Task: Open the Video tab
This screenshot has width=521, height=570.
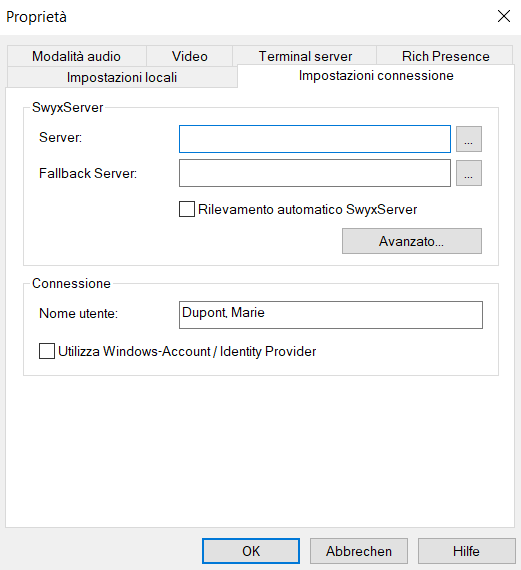Action: (189, 56)
